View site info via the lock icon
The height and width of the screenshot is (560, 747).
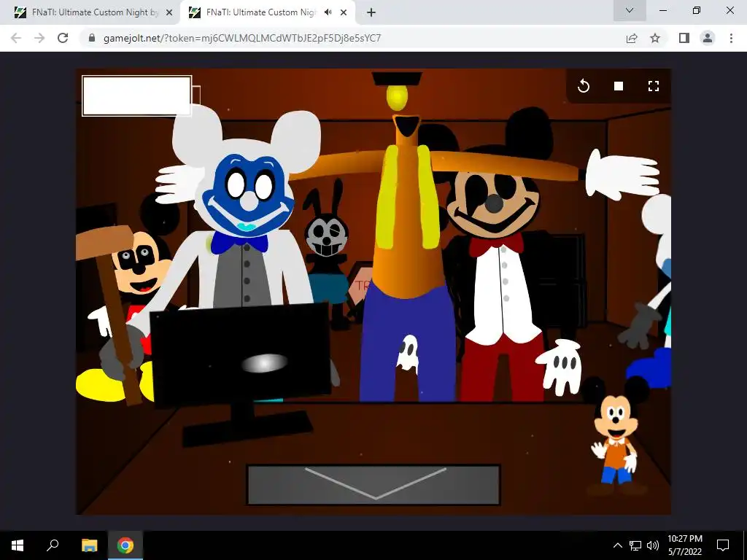[x=92, y=38]
